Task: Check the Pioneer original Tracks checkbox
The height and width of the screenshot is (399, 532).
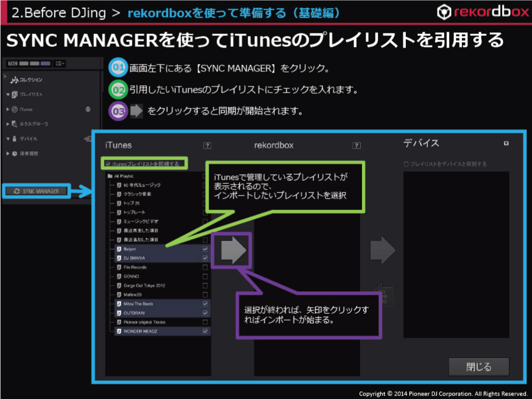Action: tap(205, 322)
